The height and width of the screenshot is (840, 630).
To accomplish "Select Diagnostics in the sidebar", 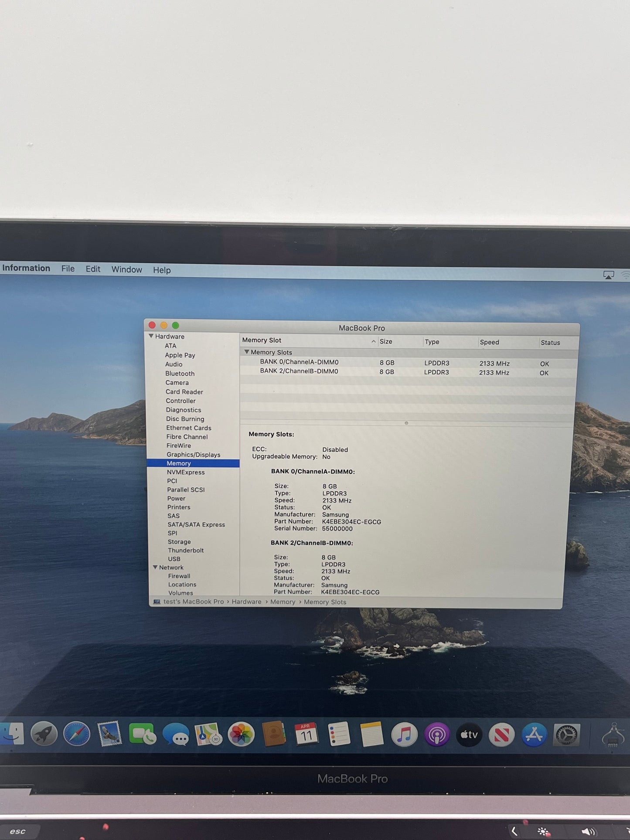I will pyautogui.click(x=184, y=410).
